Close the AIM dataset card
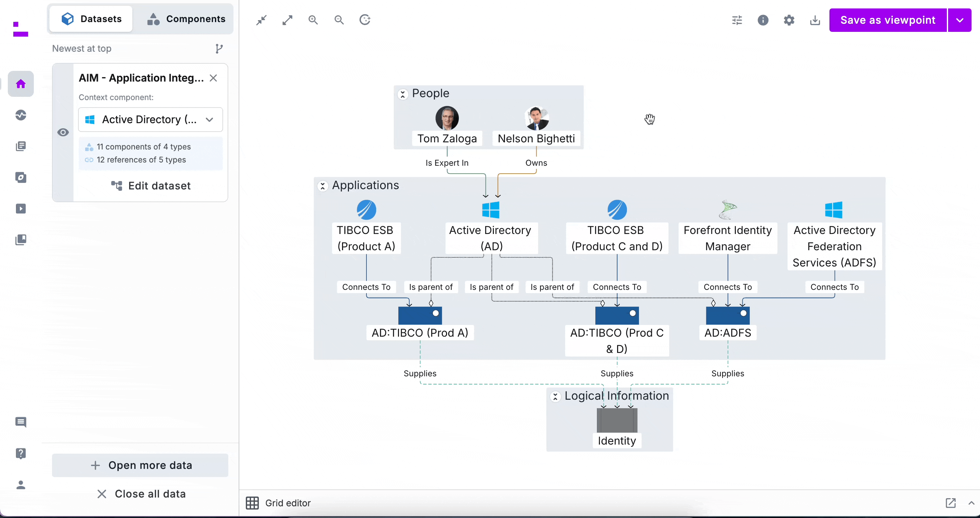Viewport: 980px width, 518px height. pos(213,78)
